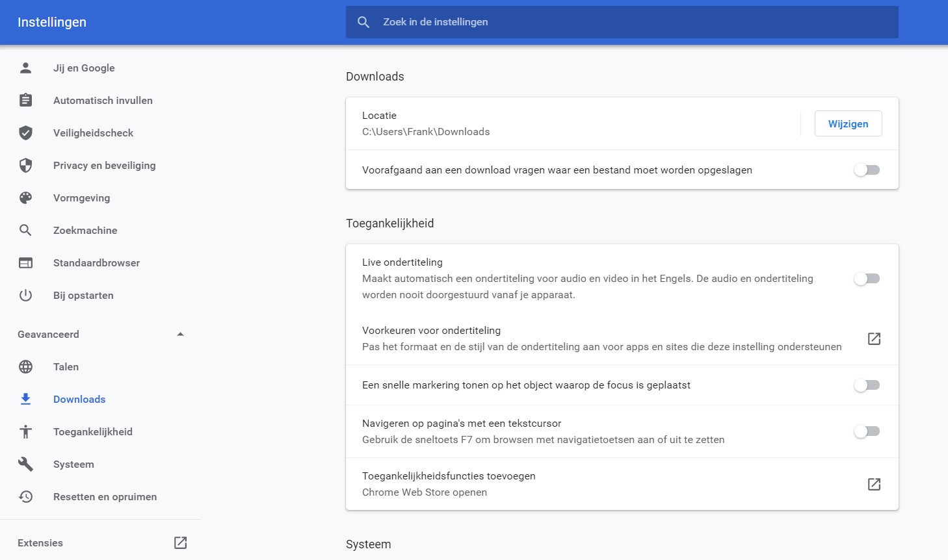Select the person icon next to Jij en Google
The width and height of the screenshot is (948, 560).
25,68
